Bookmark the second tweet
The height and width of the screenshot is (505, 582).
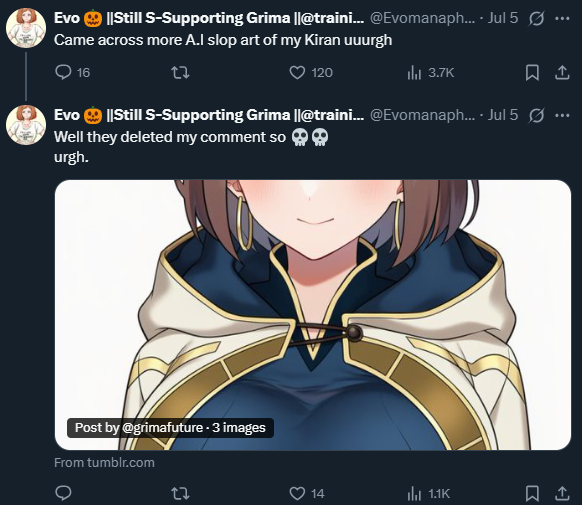click(532, 493)
